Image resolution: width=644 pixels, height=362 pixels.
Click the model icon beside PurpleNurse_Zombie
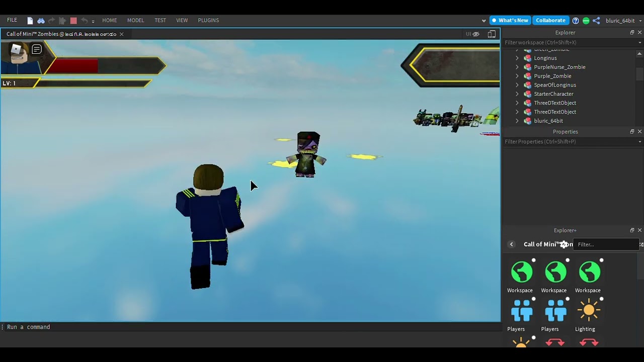(x=527, y=67)
